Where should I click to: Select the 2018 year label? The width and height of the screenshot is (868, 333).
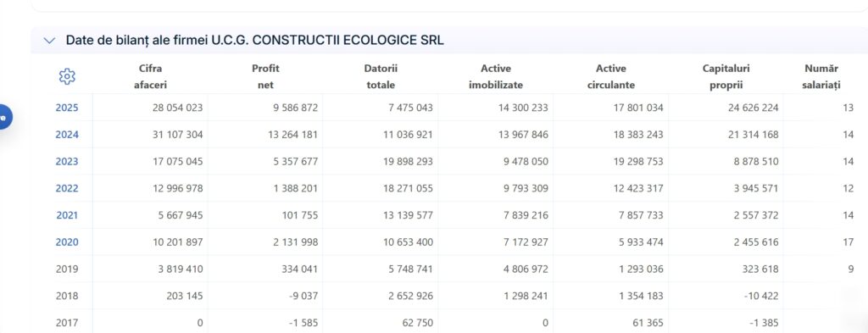pyautogui.click(x=67, y=296)
